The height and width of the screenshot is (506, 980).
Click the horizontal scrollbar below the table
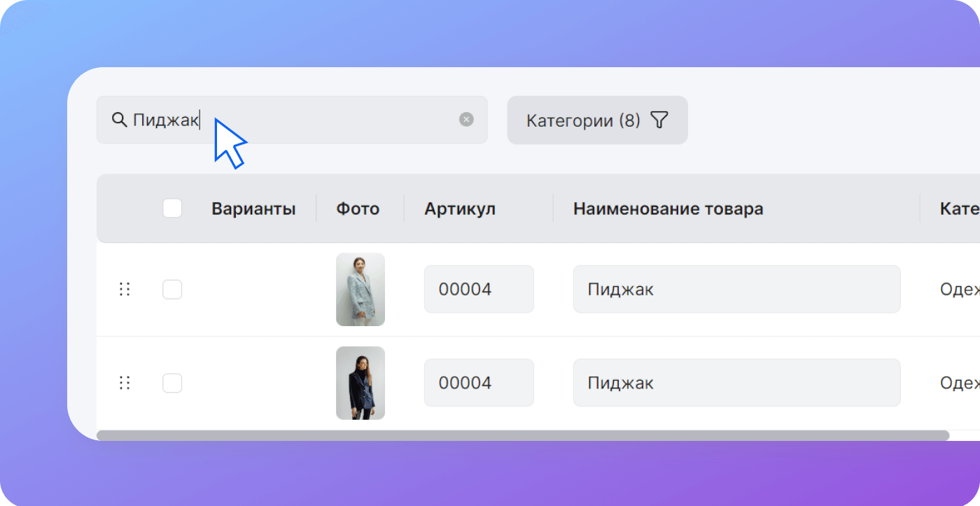tap(522, 435)
